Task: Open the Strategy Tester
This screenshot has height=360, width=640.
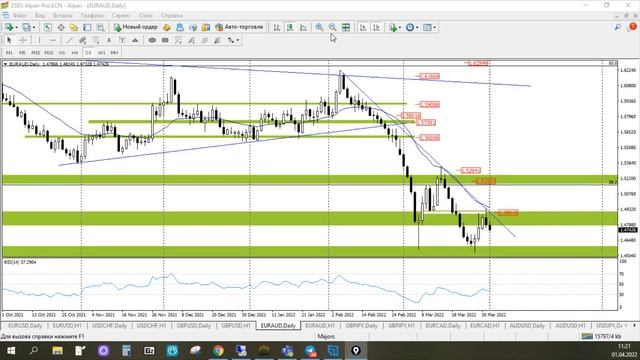Action: pyautogui.click(x=100, y=27)
